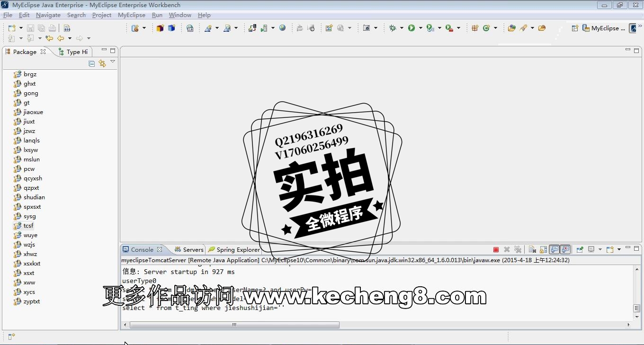Click the Search flashlight toolbar icon
Image resolution: width=644 pixels, height=345 pixels.
523,28
